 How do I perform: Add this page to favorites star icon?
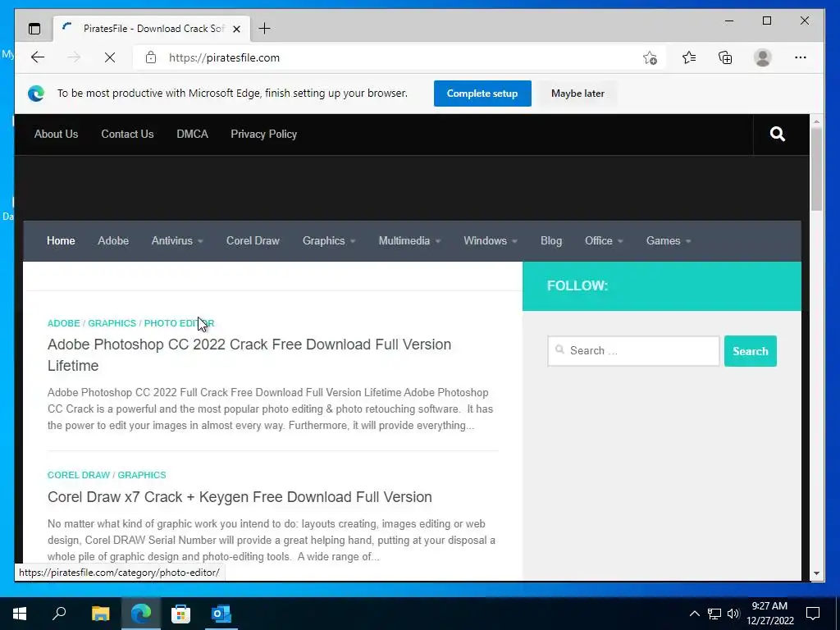click(650, 57)
